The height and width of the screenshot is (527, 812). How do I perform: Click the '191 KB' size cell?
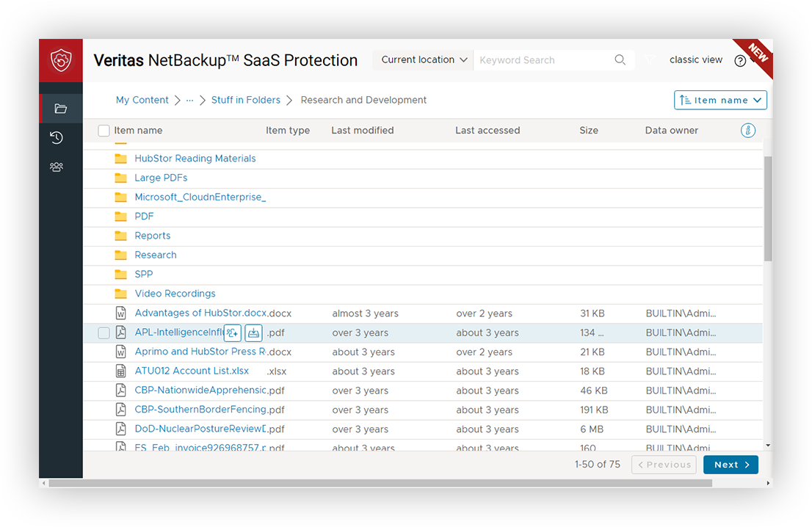[594, 410]
